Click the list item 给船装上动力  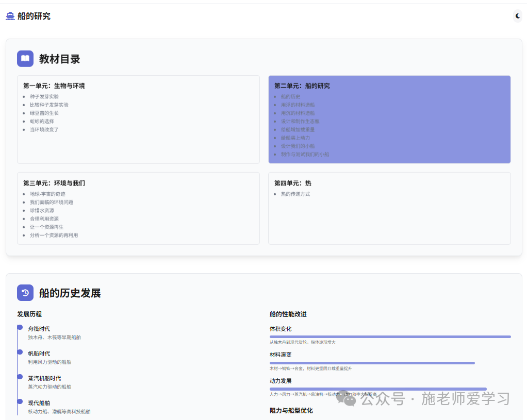pos(295,138)
